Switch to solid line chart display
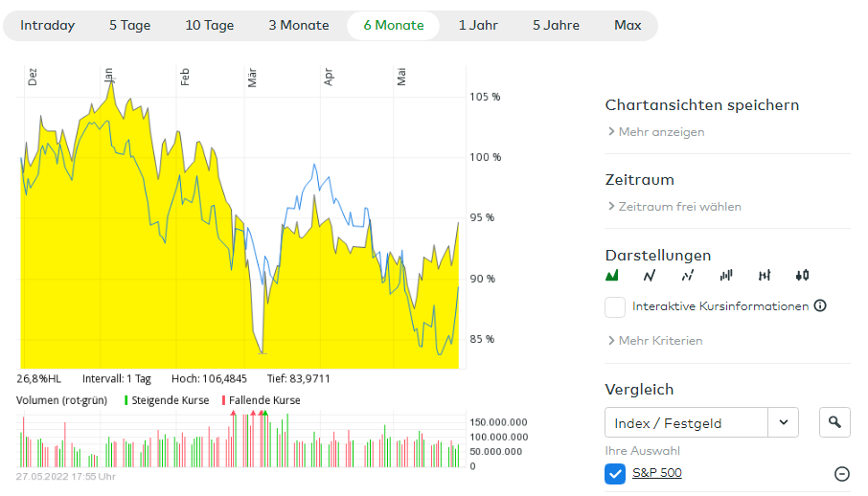The image size is (868, 496). click(650, 276)
